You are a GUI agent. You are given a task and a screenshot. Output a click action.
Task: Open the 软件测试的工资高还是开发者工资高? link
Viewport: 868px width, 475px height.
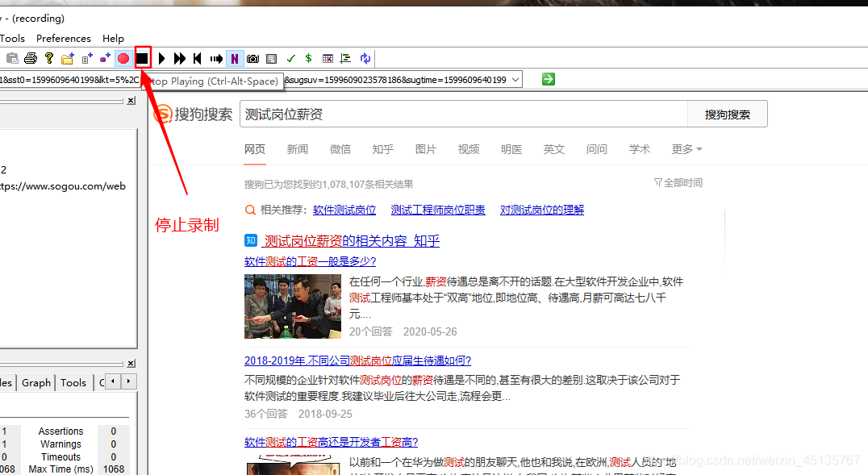coord(331,442)
